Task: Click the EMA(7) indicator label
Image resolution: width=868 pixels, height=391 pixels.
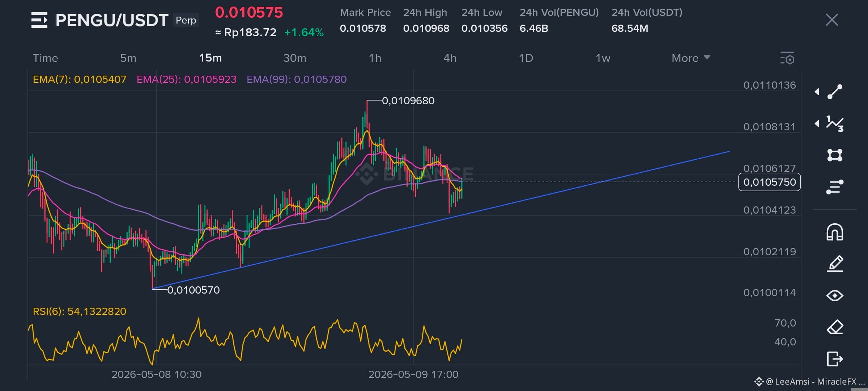Action: (80, 79)
